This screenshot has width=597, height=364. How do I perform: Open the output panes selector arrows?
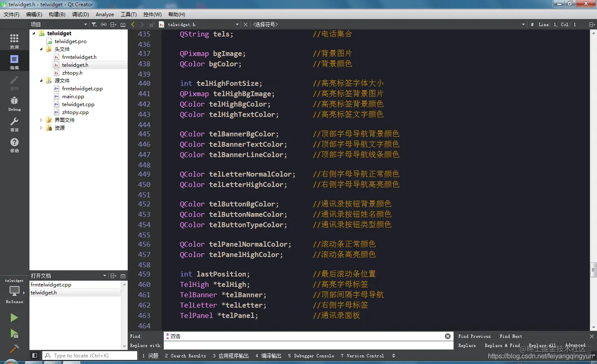[393, 356]
